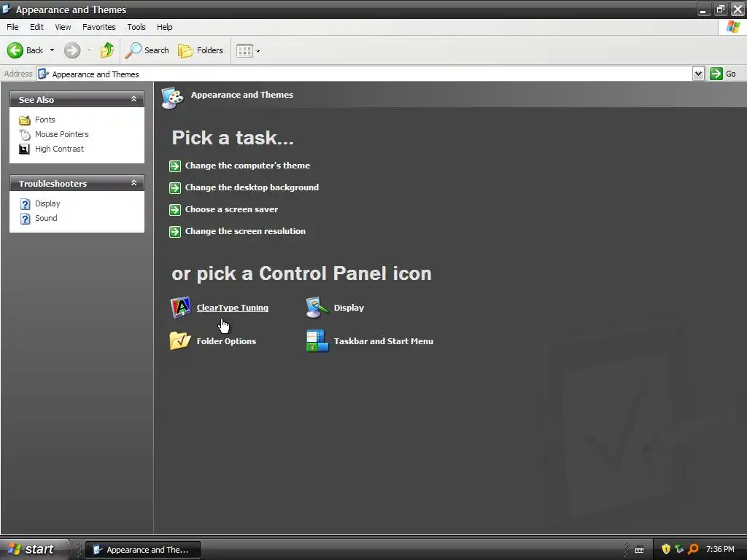Open the Display control panel icon
The height and width of the screenshot is (560, 747).
click(317, 308)
